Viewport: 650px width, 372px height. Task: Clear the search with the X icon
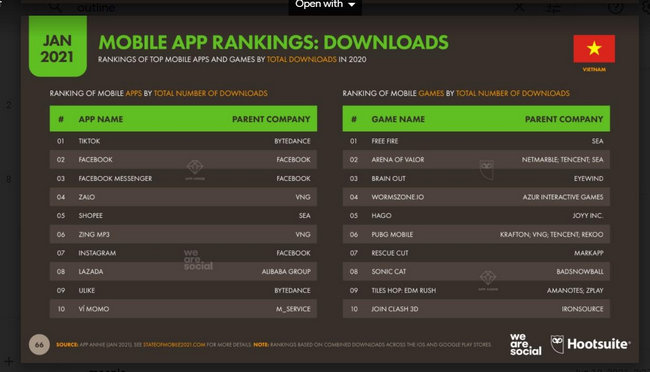(519, 7)
